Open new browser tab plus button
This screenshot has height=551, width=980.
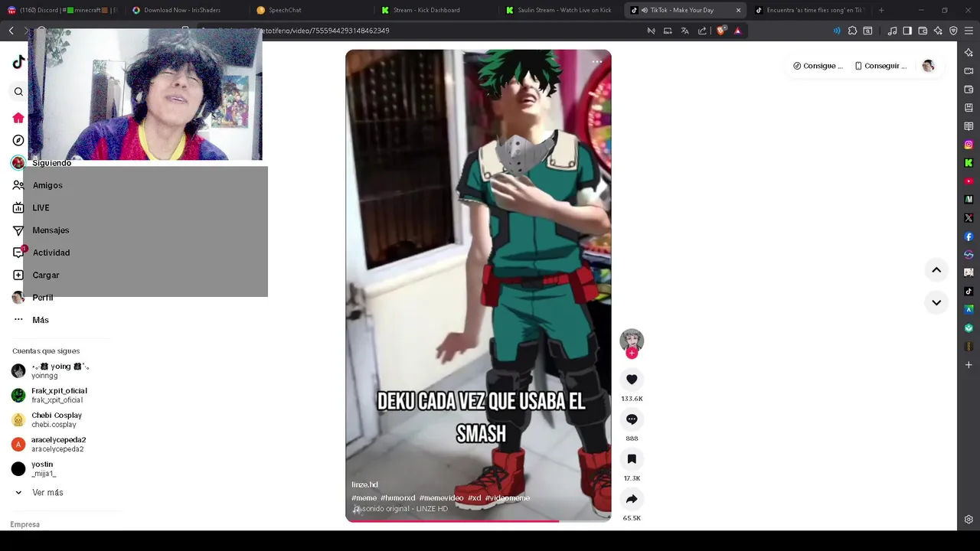(x=881, y=10)
